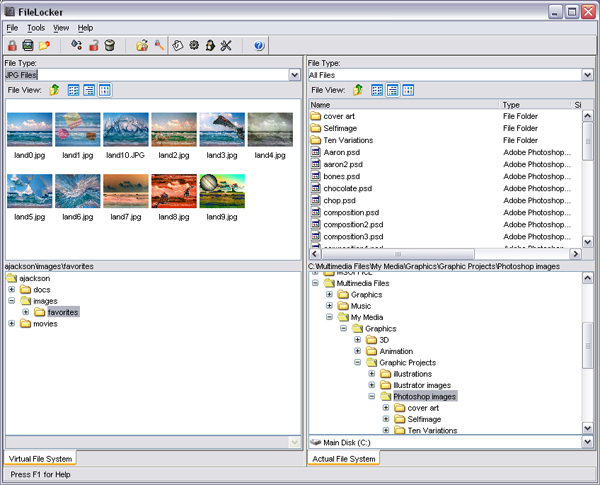
Task: Select the Graphic Projects tree folder
Action: (x=408, y=363)
